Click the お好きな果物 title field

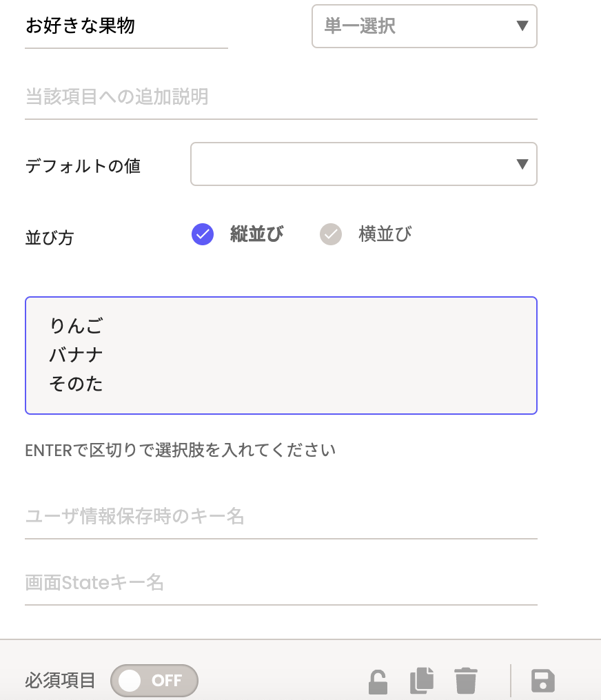pos(126,27)
